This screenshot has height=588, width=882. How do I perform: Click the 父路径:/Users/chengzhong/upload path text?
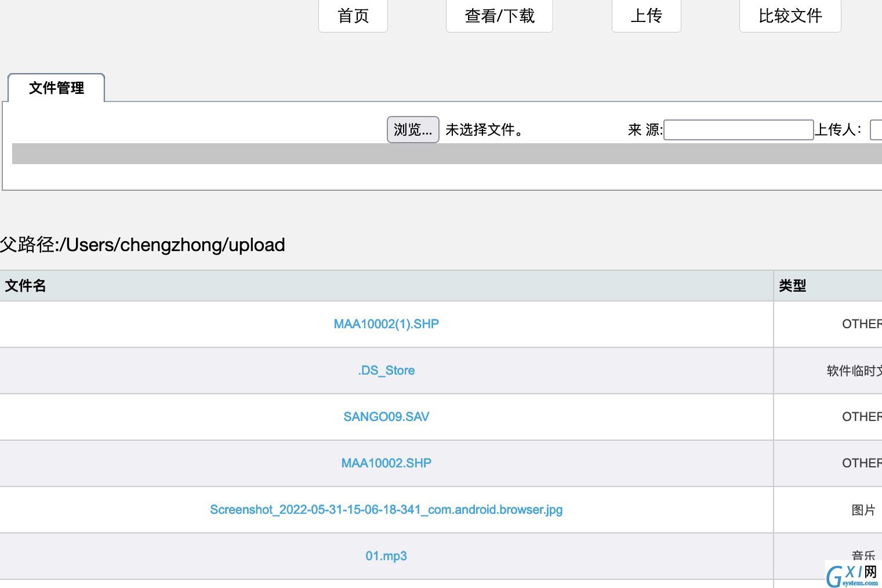[x=143, y=245]
